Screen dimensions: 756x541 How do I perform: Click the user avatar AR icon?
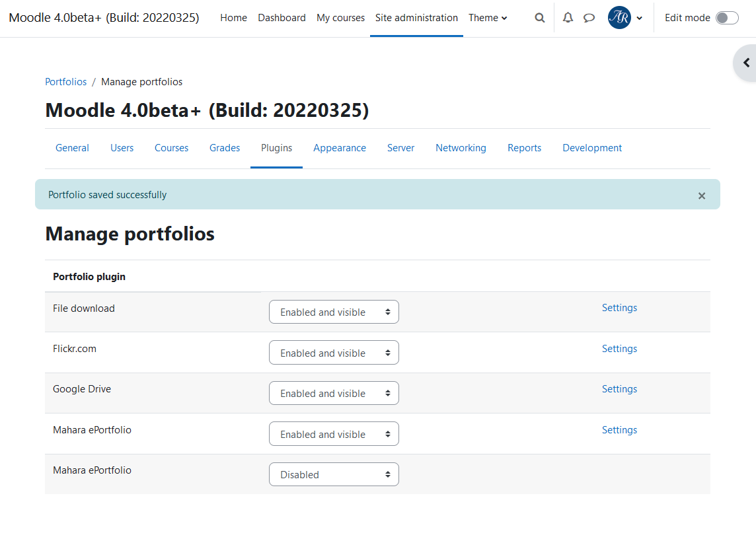click(620, 18)
